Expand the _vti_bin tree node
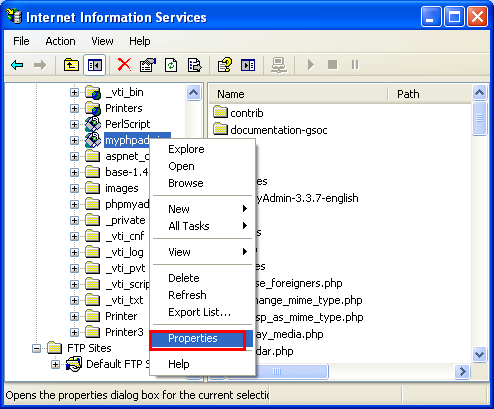 tap(74, 92)
